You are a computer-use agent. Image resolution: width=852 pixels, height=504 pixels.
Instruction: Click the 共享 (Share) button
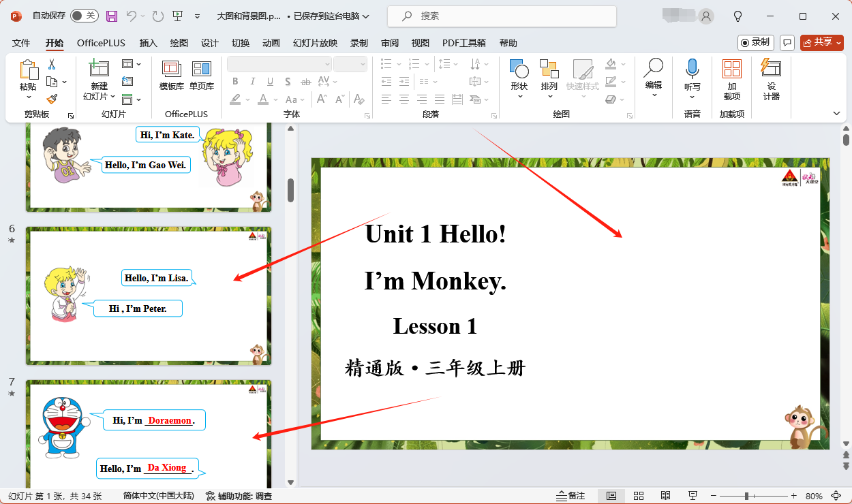point(821,42)
